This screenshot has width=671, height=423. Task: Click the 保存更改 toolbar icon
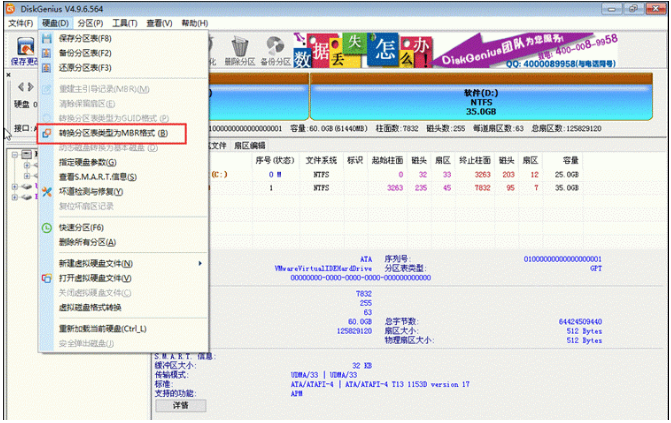tap(19, 50)
